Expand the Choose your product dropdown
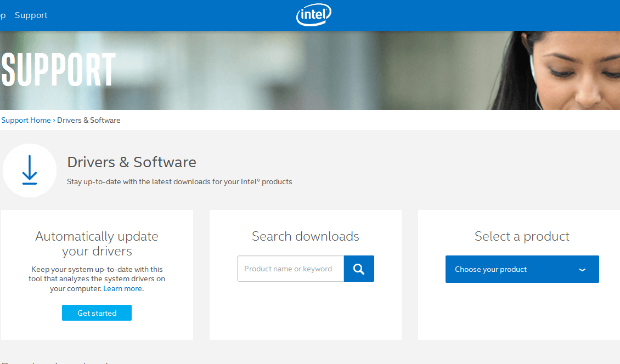 (x=522, y=269)
